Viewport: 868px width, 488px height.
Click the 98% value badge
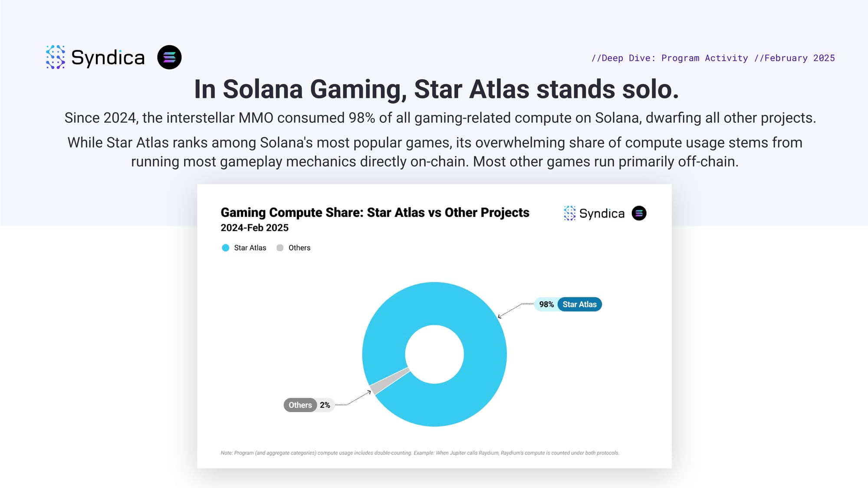[x=546, y=305]
